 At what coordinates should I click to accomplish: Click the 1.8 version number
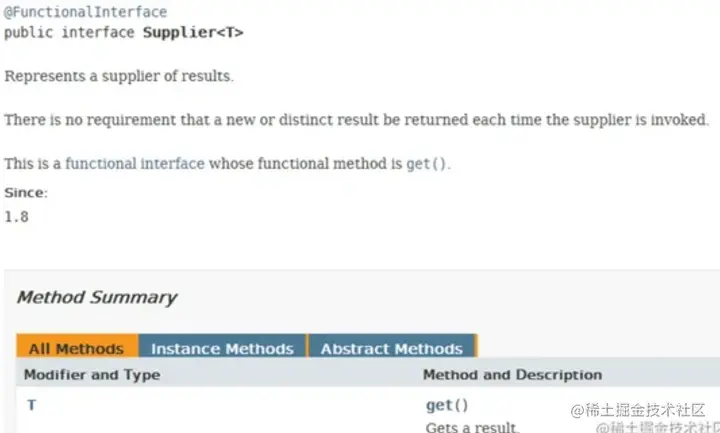pyautogui.click(x=17, y=216)
